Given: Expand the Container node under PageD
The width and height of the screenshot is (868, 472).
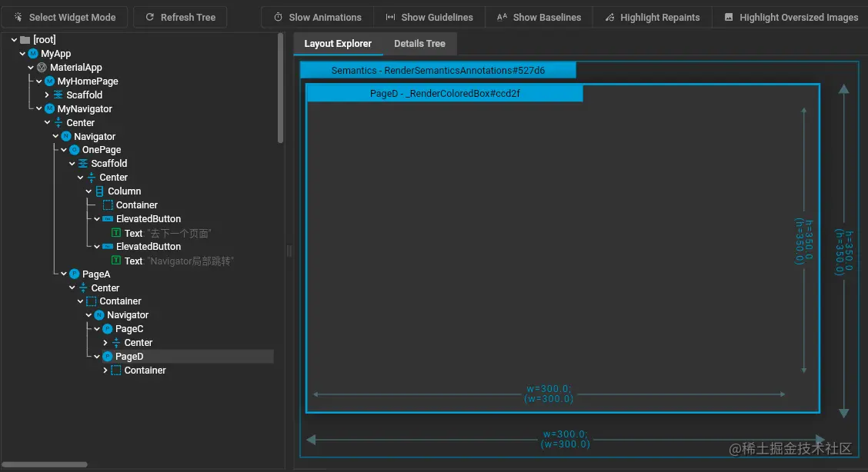Looking at the screenshot, I should 105,371.
